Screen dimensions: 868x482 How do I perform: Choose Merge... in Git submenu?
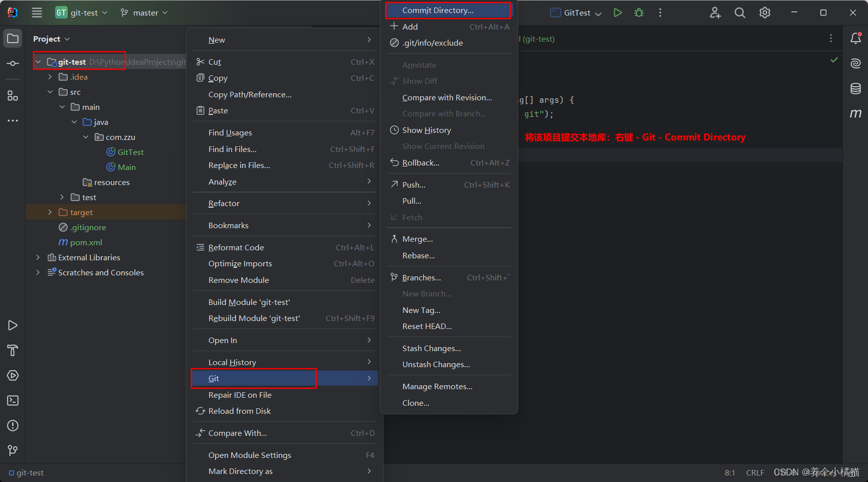[x=449, y=239]
